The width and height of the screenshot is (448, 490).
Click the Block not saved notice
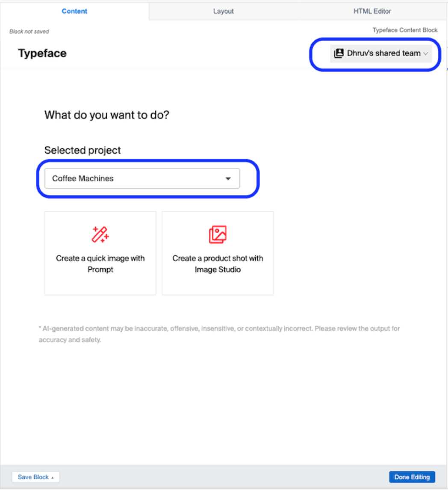pos(29,31)
